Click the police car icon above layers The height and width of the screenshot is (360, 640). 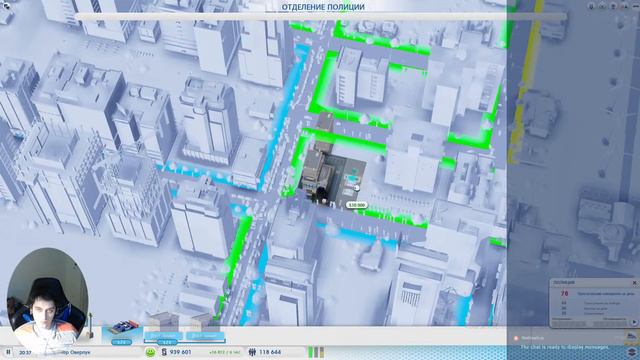(632, 337)
